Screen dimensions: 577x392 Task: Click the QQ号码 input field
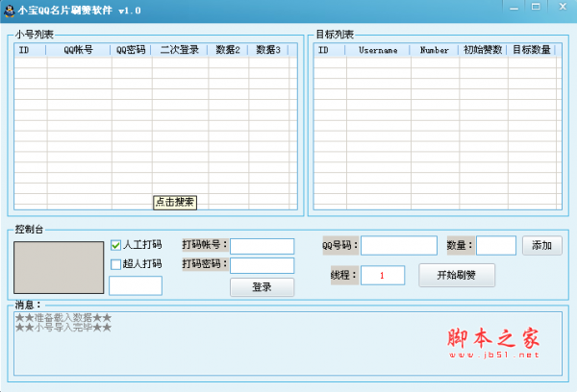(399, 245)
